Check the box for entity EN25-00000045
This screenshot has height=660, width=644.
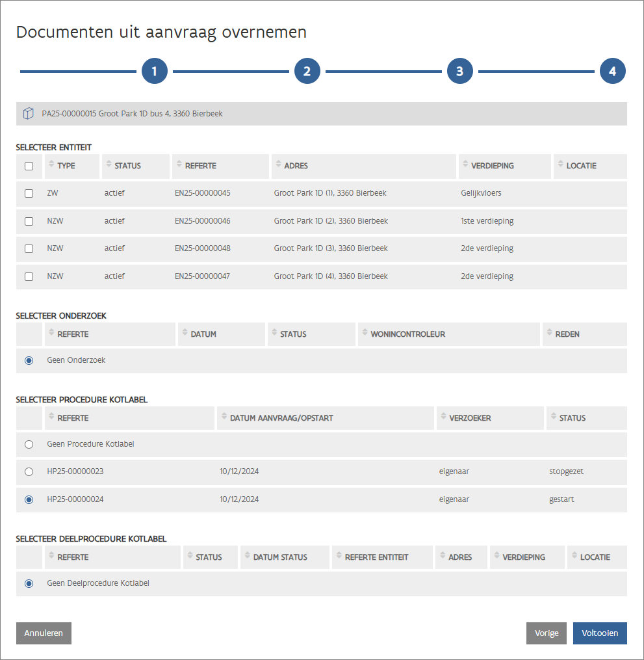point(29,194)
